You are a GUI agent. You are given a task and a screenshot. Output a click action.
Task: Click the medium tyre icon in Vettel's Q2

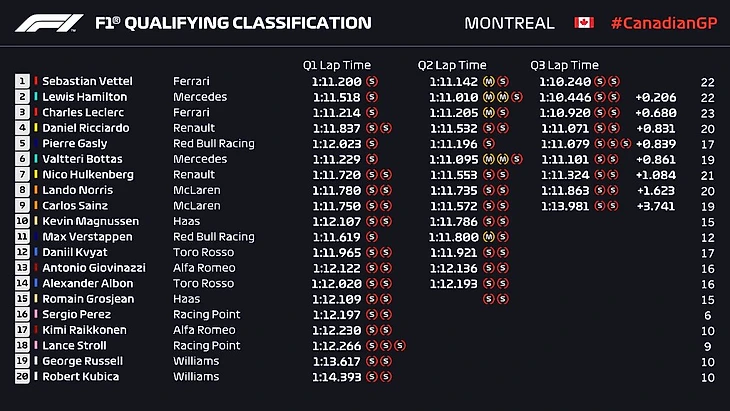click(x=488, y=81)
